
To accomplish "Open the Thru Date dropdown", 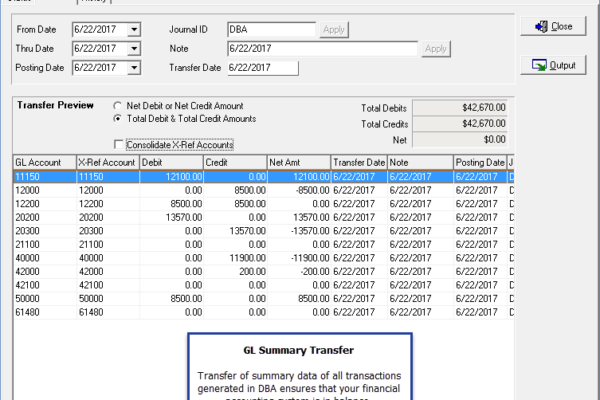I will click(x=134, y=49).
